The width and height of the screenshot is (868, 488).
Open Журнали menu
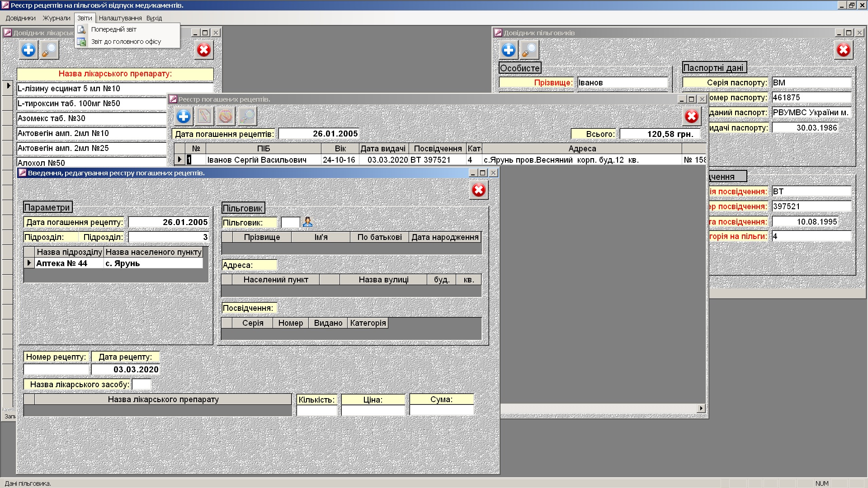click(57, 18)
